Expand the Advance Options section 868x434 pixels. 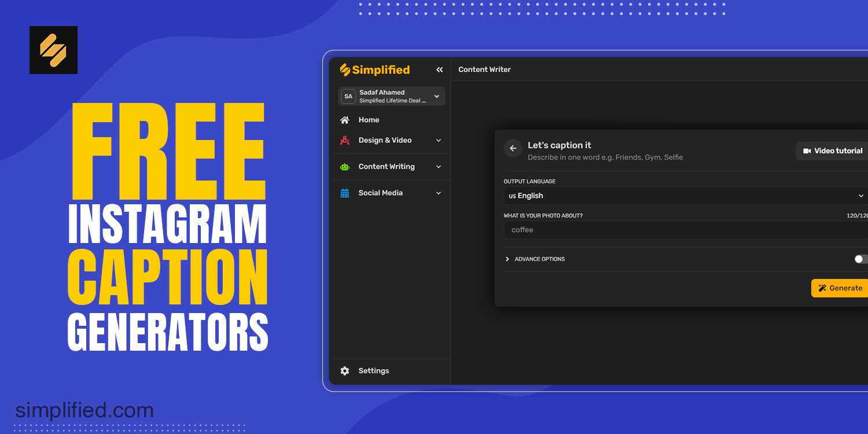coord(535,259)
